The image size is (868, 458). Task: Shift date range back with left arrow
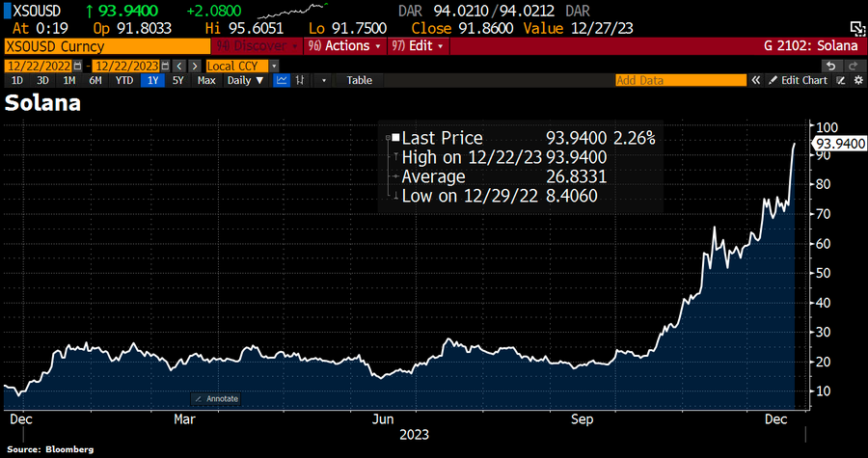pyautogui.click(x=179, y=67)
